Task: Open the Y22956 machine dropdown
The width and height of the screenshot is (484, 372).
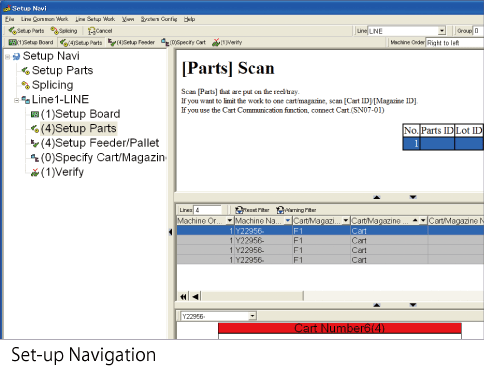Action: (x=252, y=316)
